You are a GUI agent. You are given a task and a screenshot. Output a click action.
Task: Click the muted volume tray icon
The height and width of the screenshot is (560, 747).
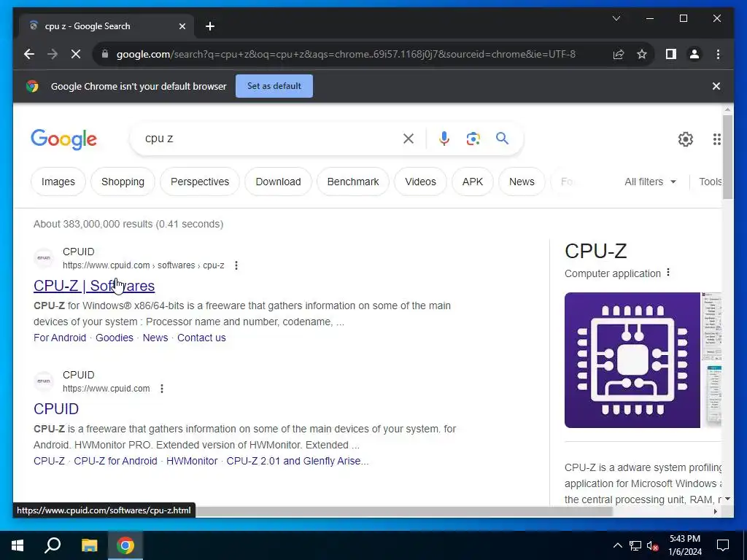pos(653,545)
